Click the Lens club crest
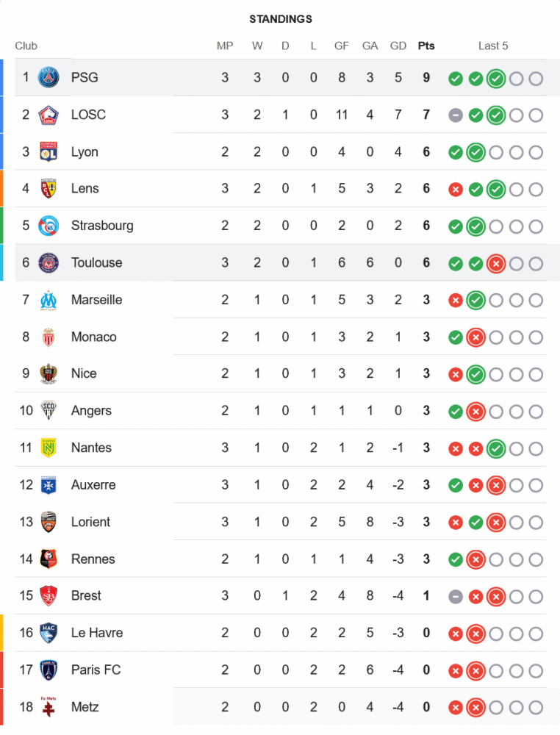Viewport: 560px width, 735px height. pyautogui.click(x=49, y=189)
